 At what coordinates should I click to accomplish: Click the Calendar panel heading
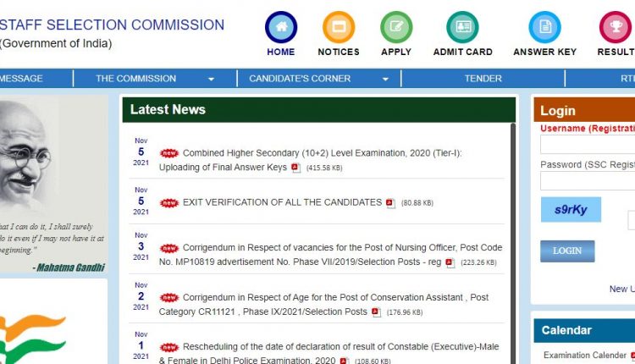click(566, 330)
